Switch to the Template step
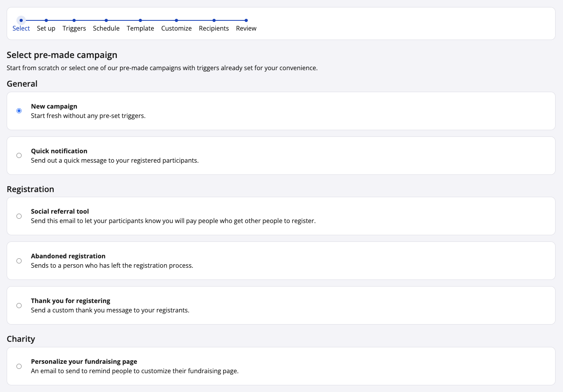Screen dimensions: 563x392 [140, 24]
